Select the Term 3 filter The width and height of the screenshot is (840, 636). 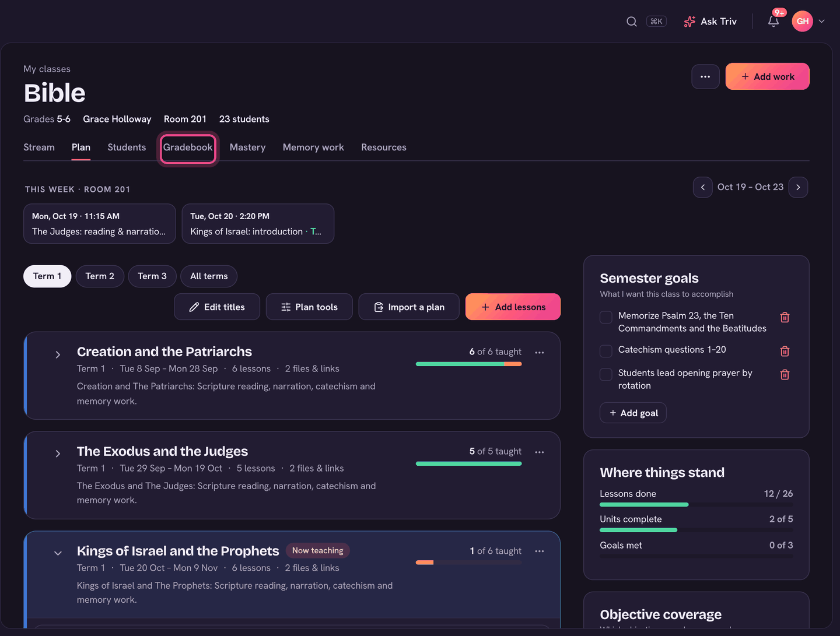pyautogui.click(x=152, y=276)
